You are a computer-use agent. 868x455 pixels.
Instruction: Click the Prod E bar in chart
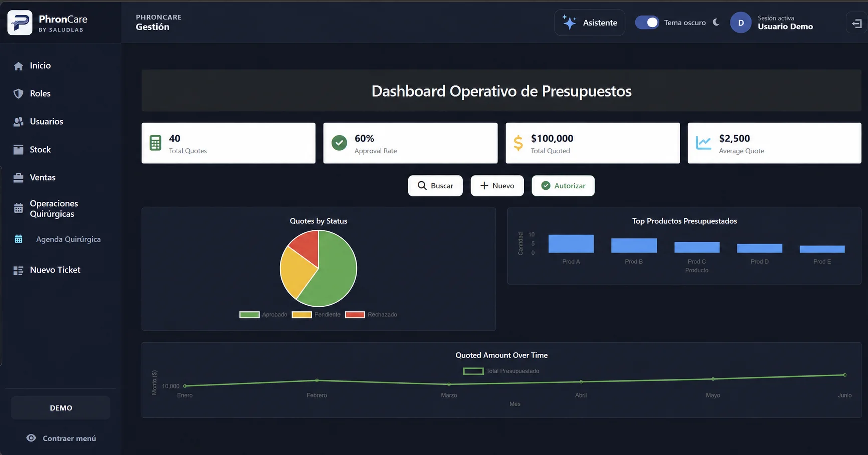822,249
